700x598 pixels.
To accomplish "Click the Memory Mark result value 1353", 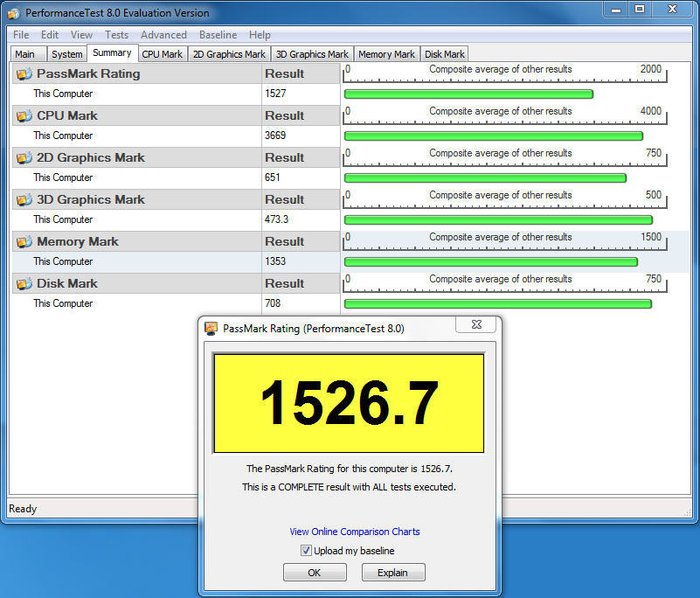I will (275, 261).
